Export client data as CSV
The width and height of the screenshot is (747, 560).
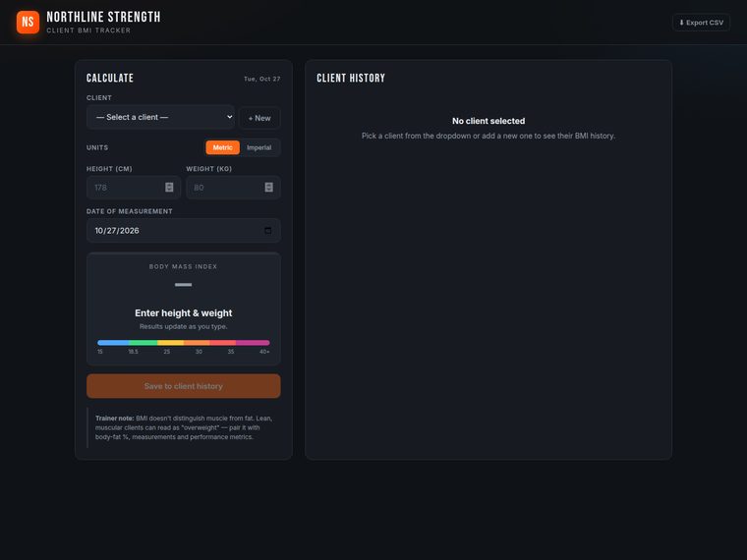point(701,23)
